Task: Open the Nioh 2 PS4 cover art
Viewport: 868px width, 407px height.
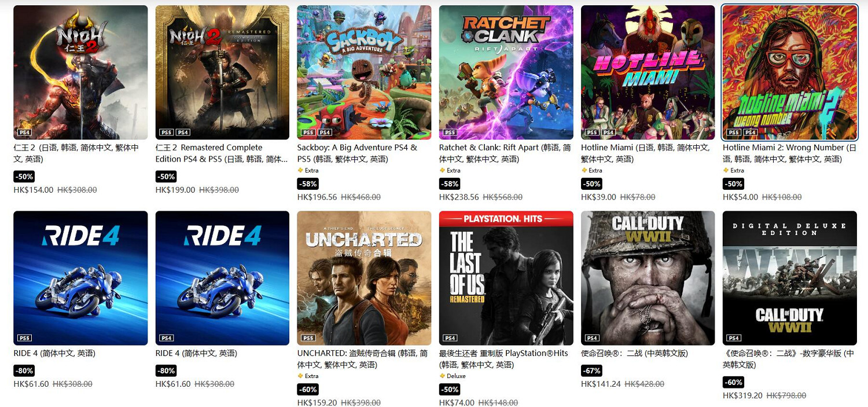Action: tap(80, 72)
